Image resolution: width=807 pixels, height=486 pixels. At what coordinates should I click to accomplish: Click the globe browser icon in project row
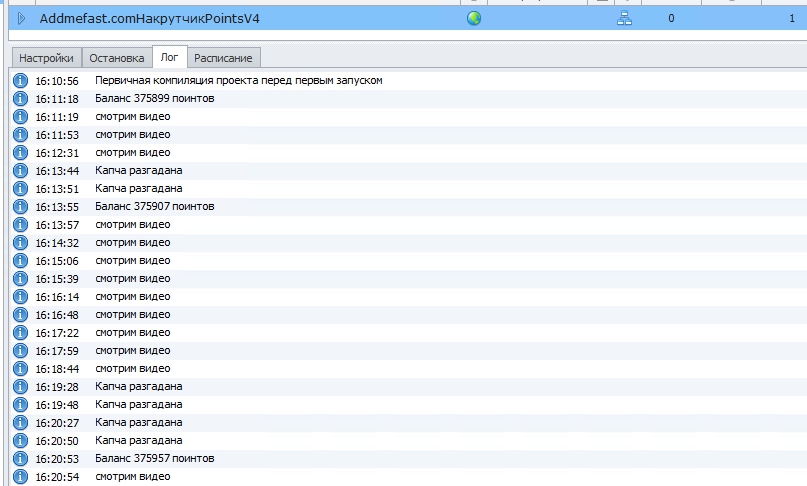pyautogui.click(x=473, y=19)
